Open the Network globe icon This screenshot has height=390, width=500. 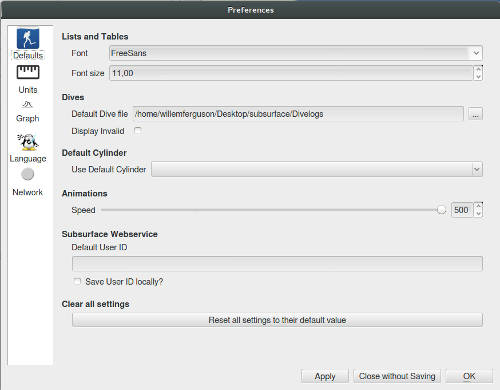coord(28,174)
